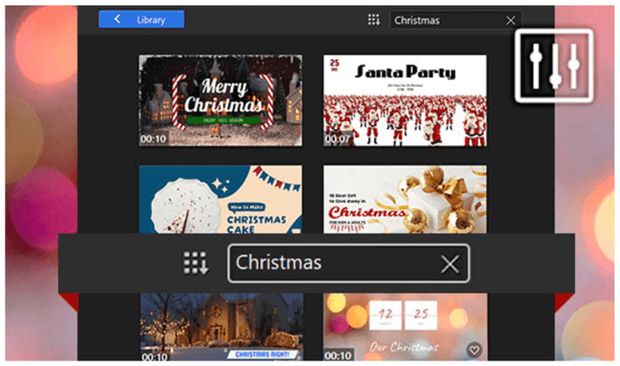Open the large sliders adjustment icon
This screenshot has height=366, width=620.
tap(554, 66)
